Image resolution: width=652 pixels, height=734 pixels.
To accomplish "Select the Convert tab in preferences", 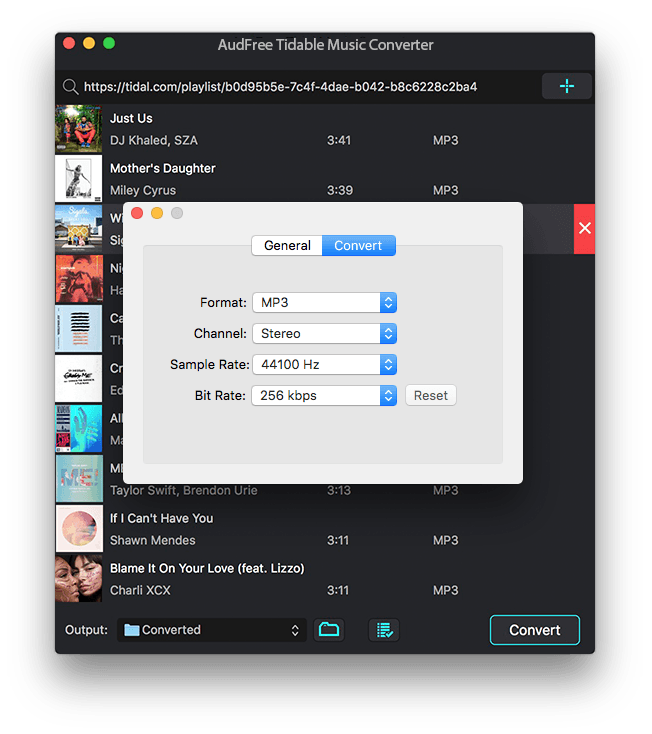I will pyautogui.click(x=358, y=245).
